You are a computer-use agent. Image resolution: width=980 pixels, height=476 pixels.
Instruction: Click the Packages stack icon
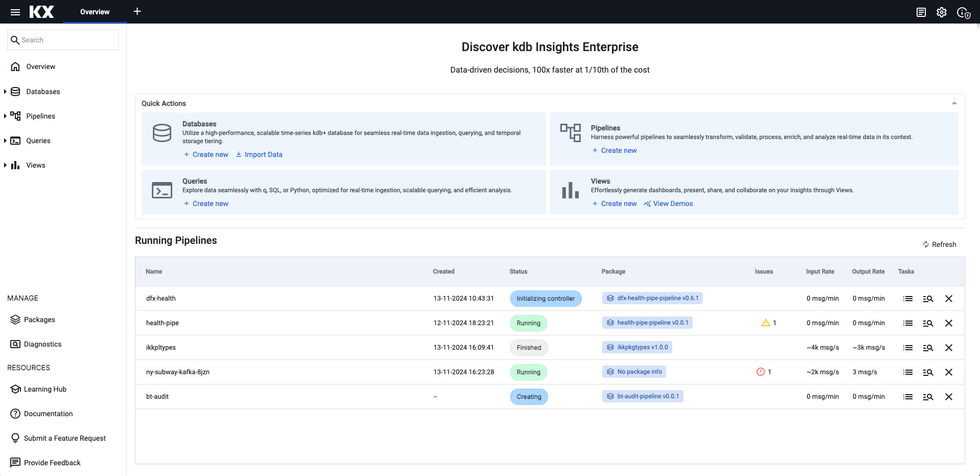(15, 320)
